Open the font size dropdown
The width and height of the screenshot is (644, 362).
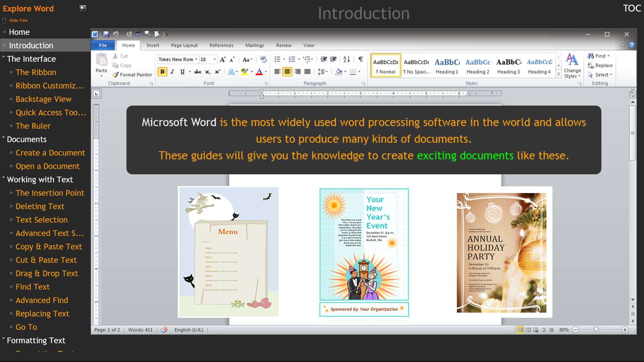215,59
